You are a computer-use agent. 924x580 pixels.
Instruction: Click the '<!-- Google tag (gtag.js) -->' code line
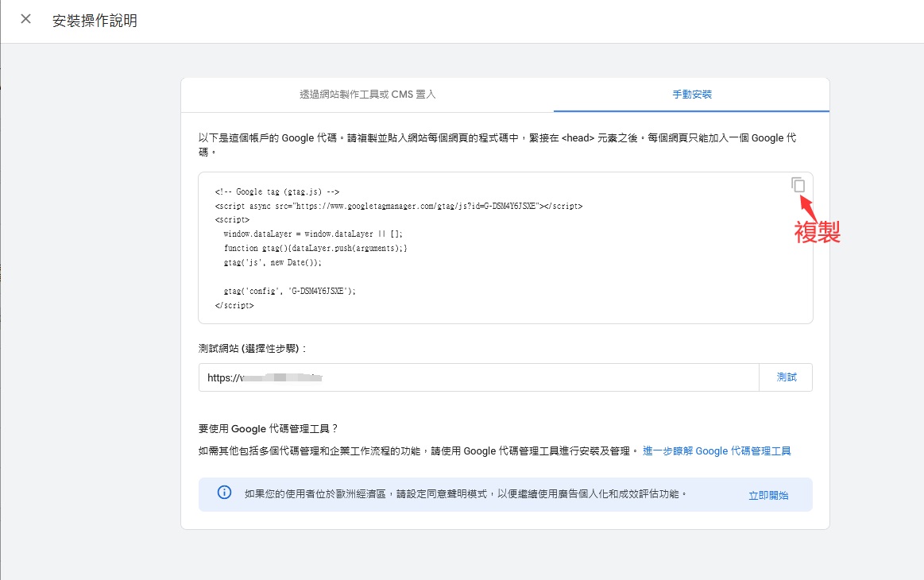tap(277, 191)
